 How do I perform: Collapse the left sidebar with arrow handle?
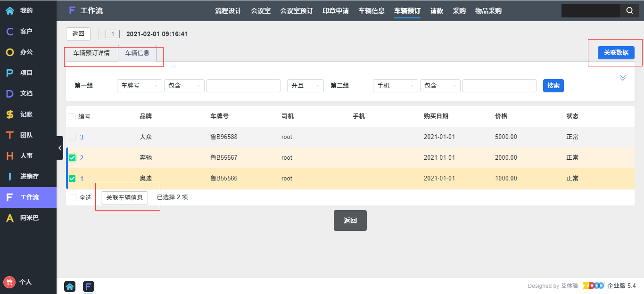pyautogui.click(x=60, y=148)
